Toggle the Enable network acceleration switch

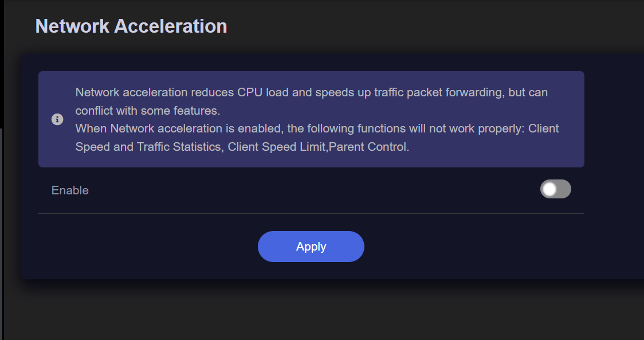(555, 189)
